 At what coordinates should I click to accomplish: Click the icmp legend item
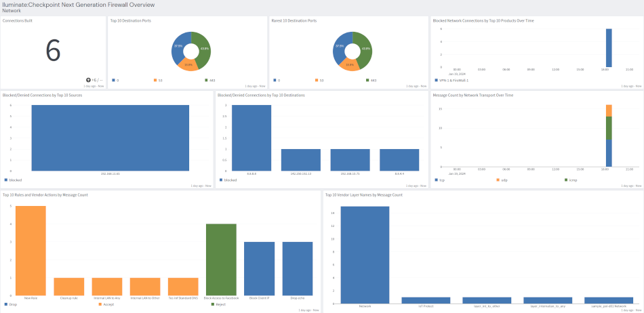pos(571,180)
